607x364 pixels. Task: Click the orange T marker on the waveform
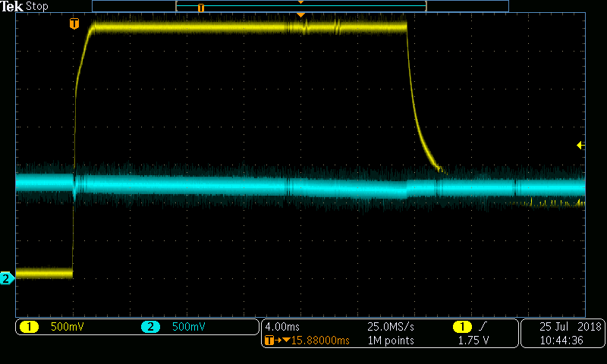coord(74,24)
